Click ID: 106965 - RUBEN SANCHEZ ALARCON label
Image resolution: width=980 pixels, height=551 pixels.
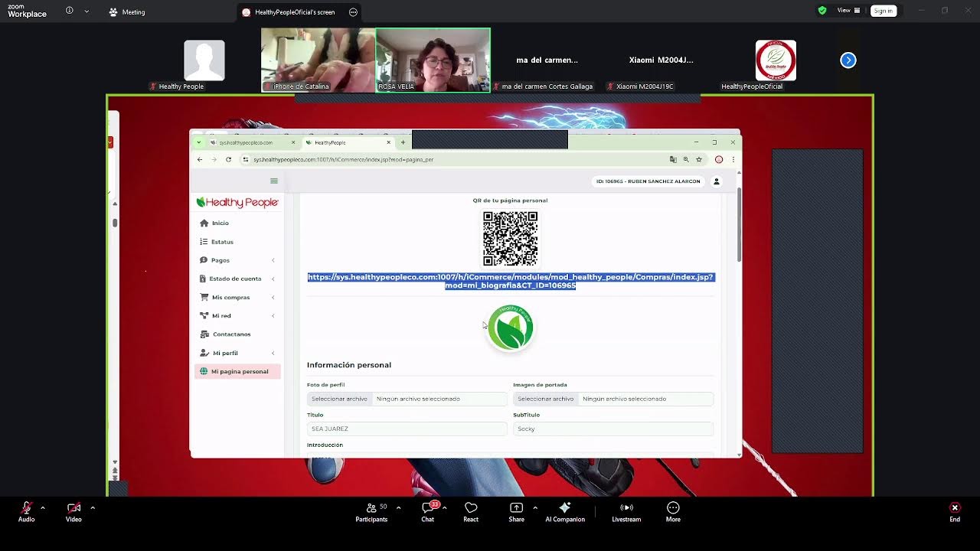tap(648, 181)
